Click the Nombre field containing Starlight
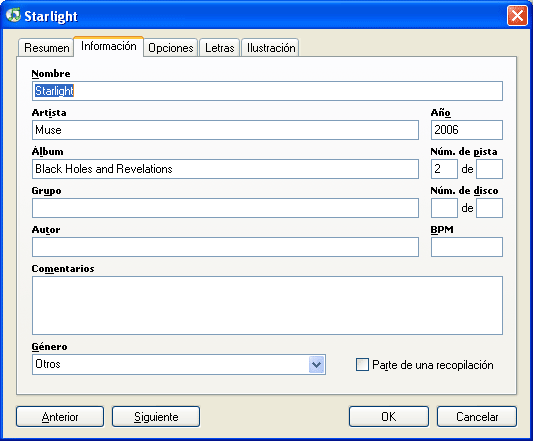 pos(267,91)
